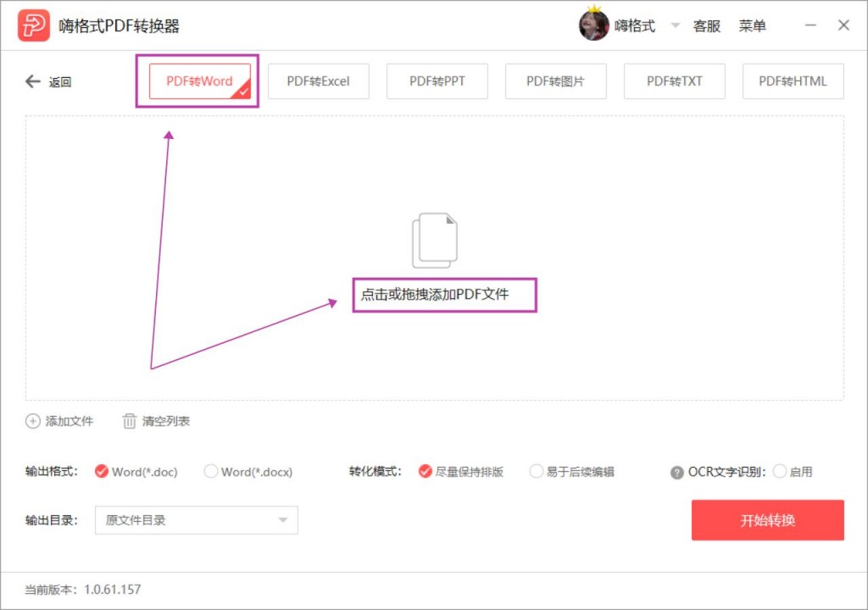Click the 清空列表 label

166,421
